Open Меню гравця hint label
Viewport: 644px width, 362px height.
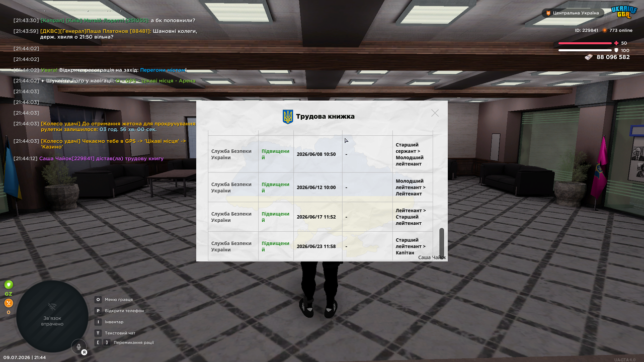click(x=119, y=300)
